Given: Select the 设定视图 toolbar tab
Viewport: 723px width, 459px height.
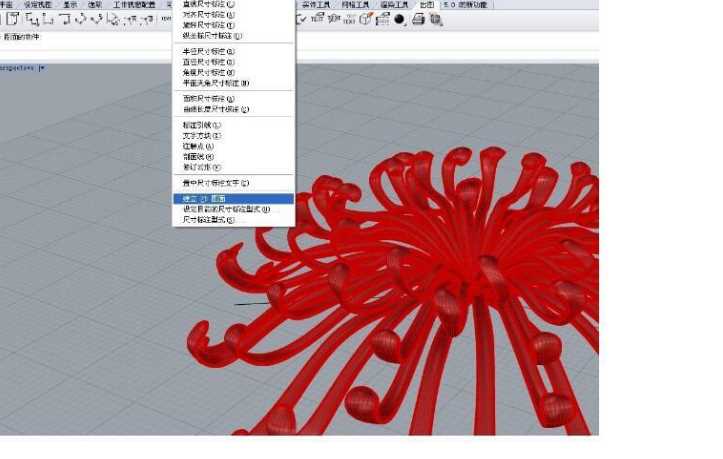Looking at the screenshot, I should coord(38,5).
